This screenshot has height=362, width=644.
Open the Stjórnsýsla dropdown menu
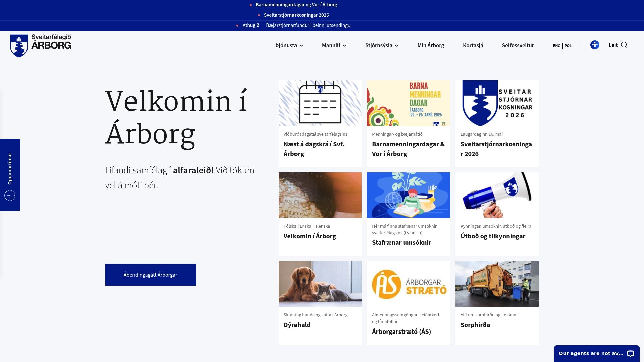click(x=381, y=45)
